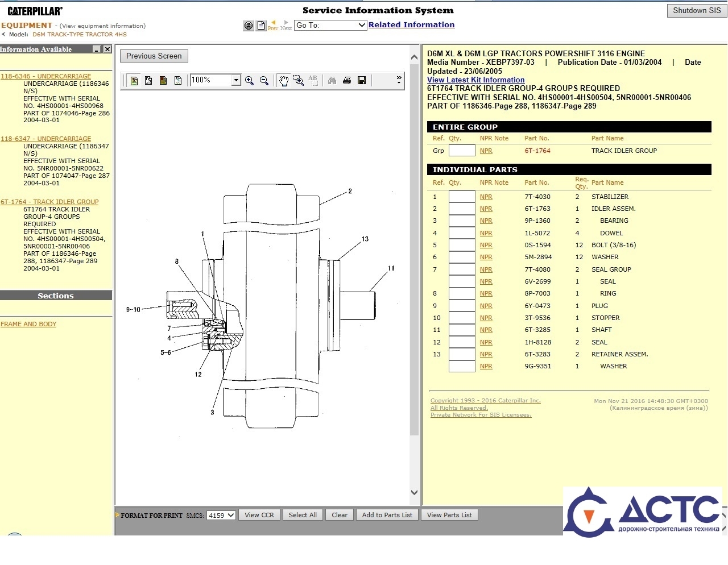
Task: Click the document page icon beside Prev
Action: pyautogui.click(x=261, y=26)
